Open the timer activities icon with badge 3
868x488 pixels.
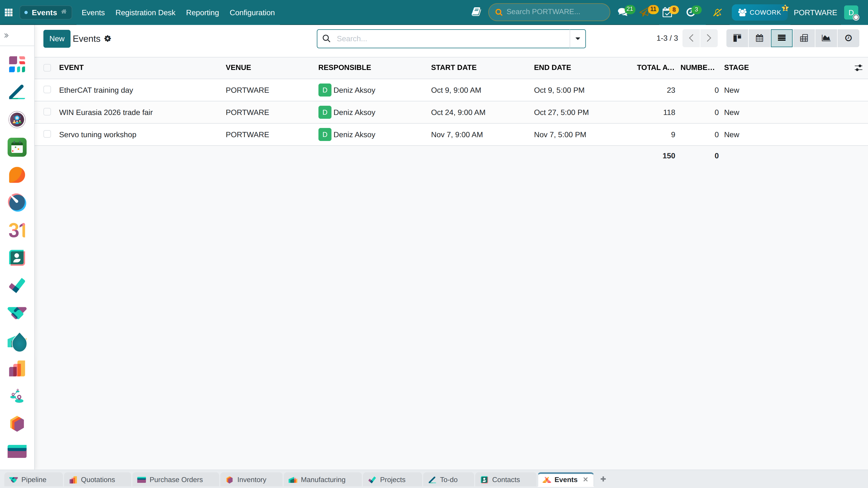tap(690, 12)
